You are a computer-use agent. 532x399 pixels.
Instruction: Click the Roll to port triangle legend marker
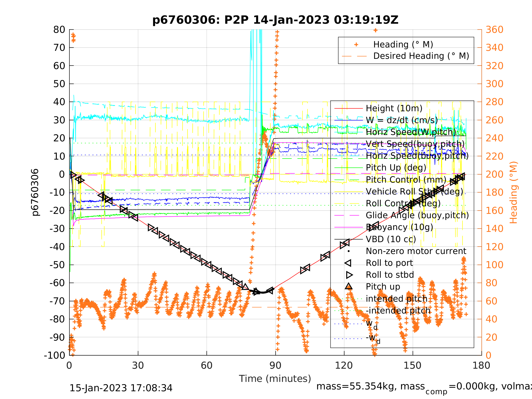coord(348,263)
